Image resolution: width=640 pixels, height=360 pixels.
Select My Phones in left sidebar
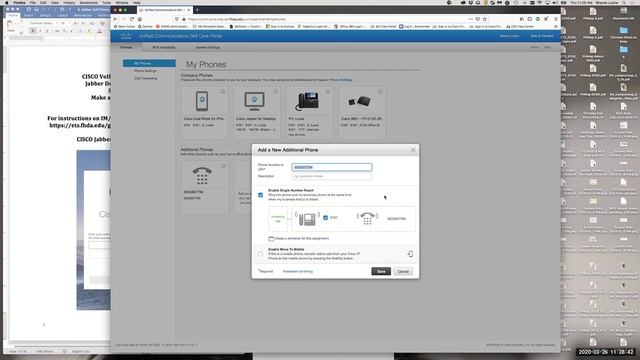pos(149,63)
